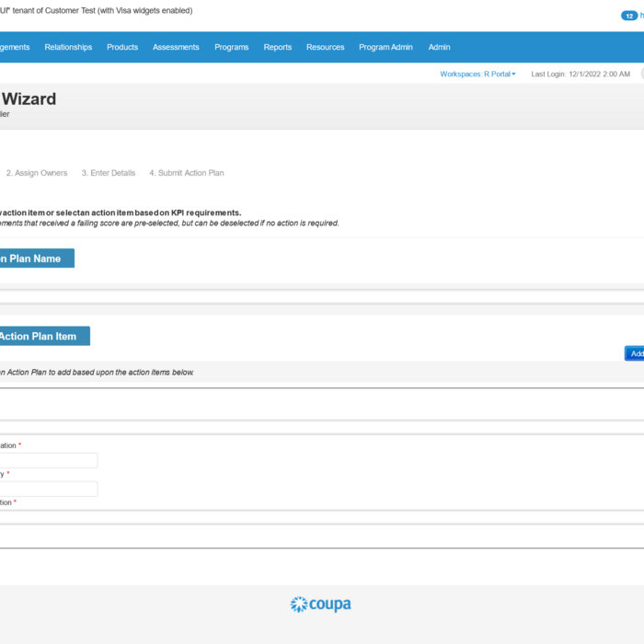The height and width of the screenshot is (644, 644).
Task: Click the user avatar beside Last Login
Action: [x=641, y=74]
